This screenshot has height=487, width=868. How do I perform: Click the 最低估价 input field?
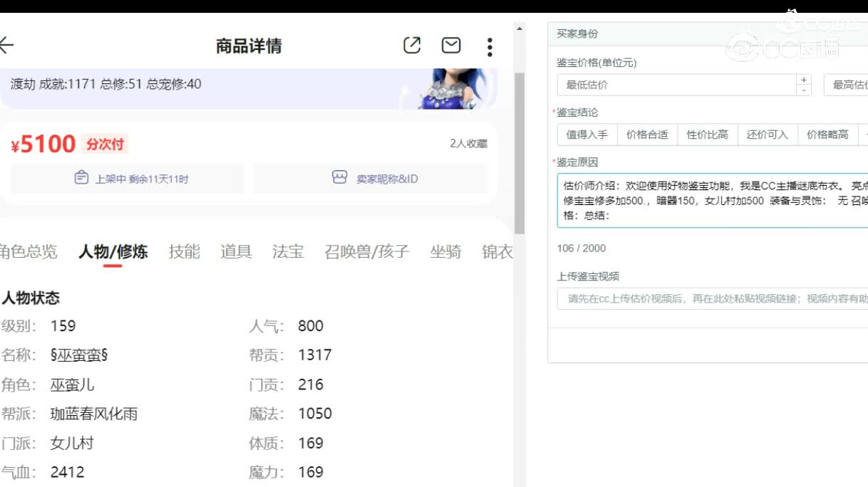coord(670,83)
